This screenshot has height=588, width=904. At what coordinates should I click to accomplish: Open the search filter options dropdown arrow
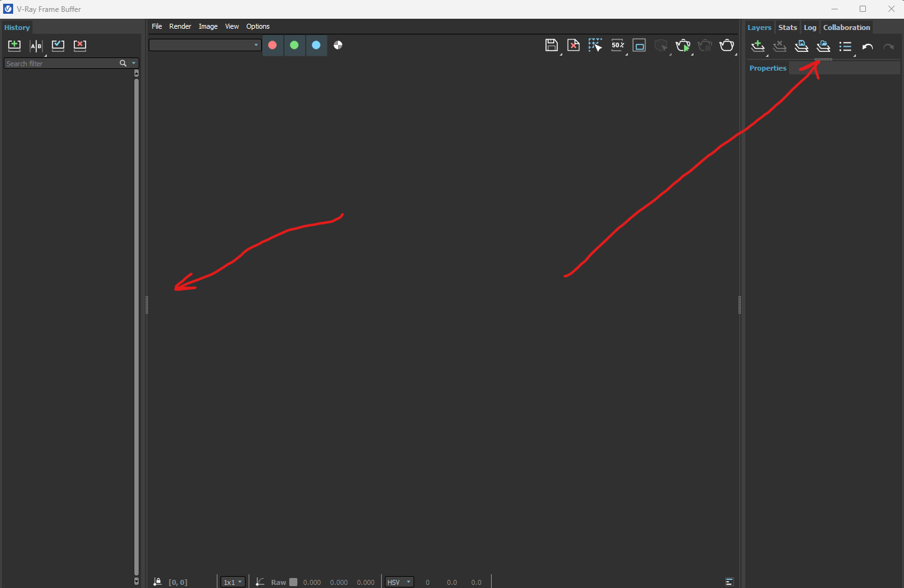coord(134,63)
